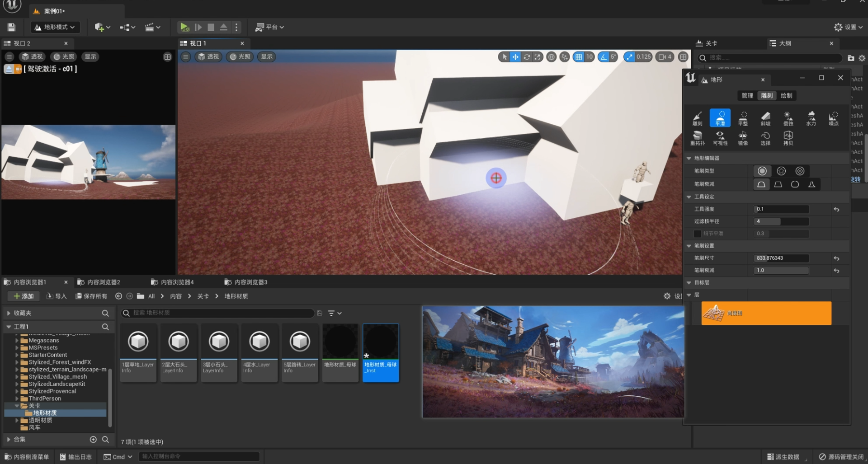The image size is (868, 464).
Task: Collapse the 目标层 section
Action: coord(689,282)
